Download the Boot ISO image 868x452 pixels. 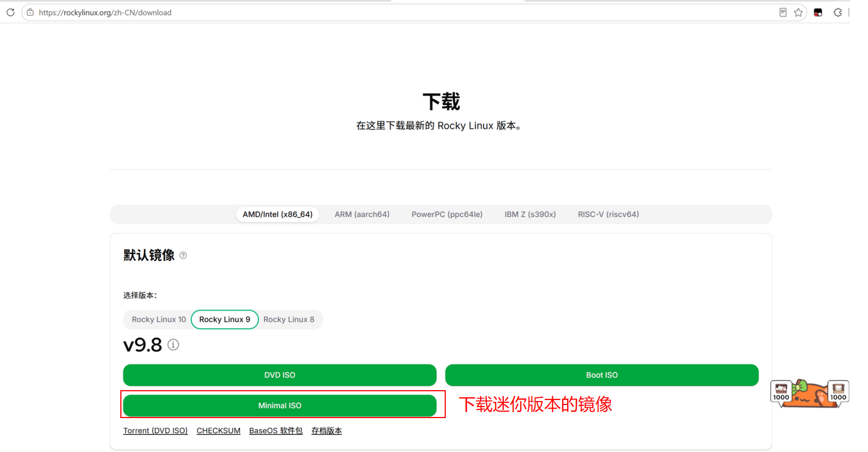pyautogui.click(x=602, y=375)
